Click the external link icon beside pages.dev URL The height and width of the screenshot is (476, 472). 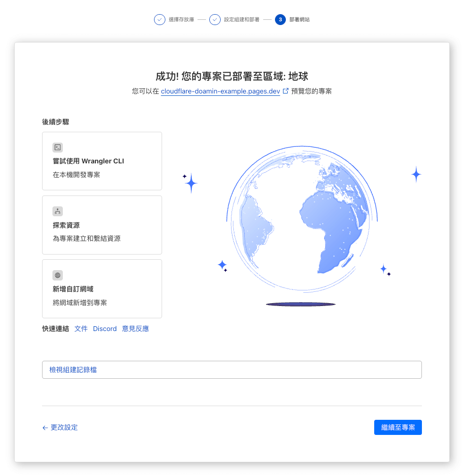click(x=285, y=91)
